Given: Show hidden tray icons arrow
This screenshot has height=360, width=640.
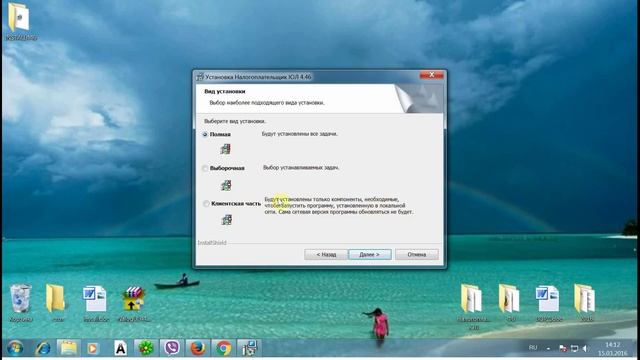Looking at the screenshot, I should (x=549, y=348).
